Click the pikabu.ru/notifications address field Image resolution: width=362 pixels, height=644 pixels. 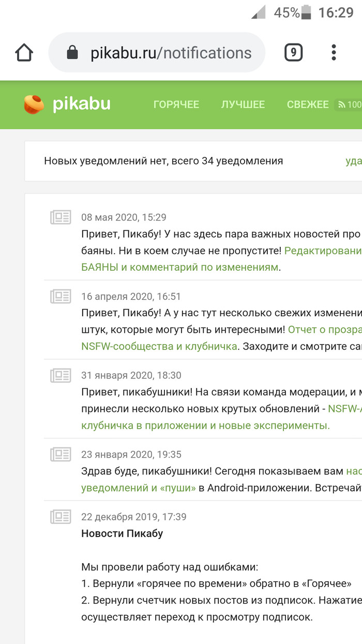tap(157, 52)
